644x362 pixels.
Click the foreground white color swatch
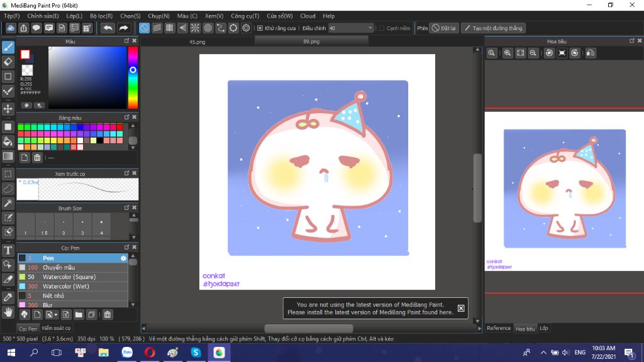click(x=25, y=54)
